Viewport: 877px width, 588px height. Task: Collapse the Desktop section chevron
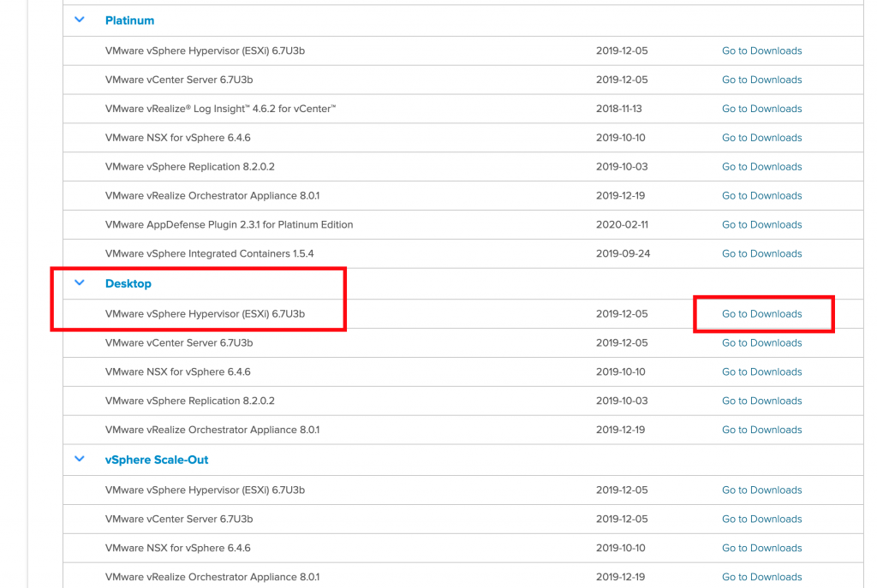click(79, 282)
